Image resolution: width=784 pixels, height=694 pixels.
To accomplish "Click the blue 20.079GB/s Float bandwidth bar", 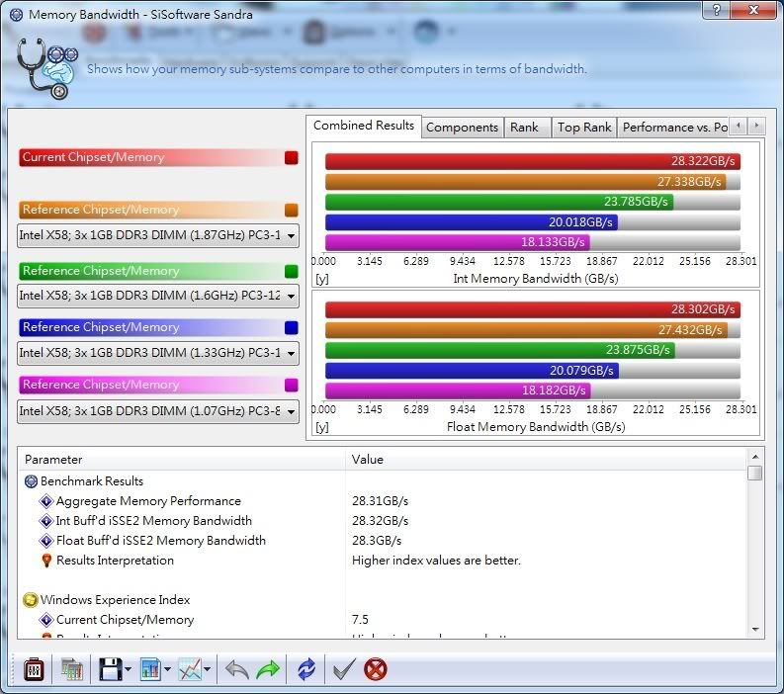I will coord(472,371).
